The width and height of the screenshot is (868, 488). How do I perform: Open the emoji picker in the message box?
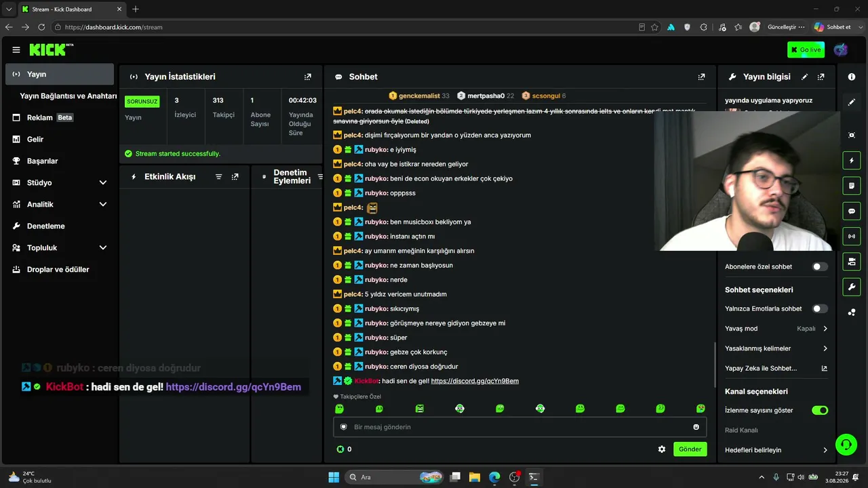pyautogui.click(x=696, y=427)
